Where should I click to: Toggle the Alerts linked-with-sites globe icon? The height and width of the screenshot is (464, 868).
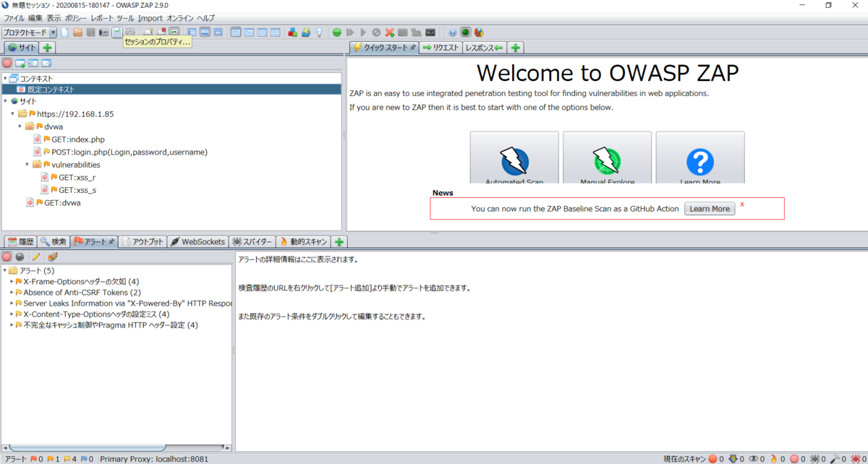pos(20,257)
